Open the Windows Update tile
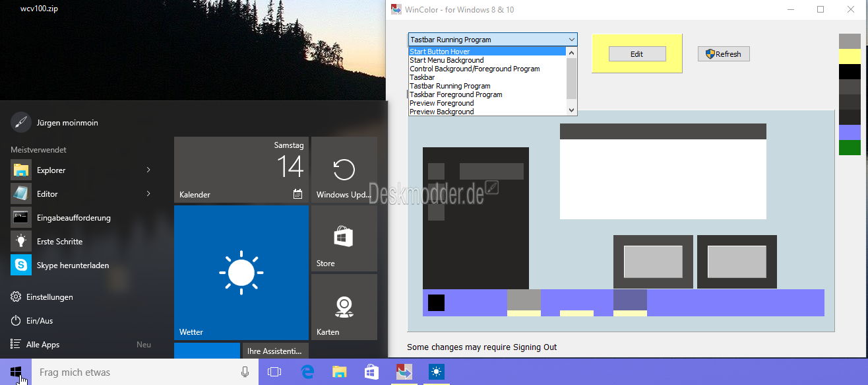 344,170
